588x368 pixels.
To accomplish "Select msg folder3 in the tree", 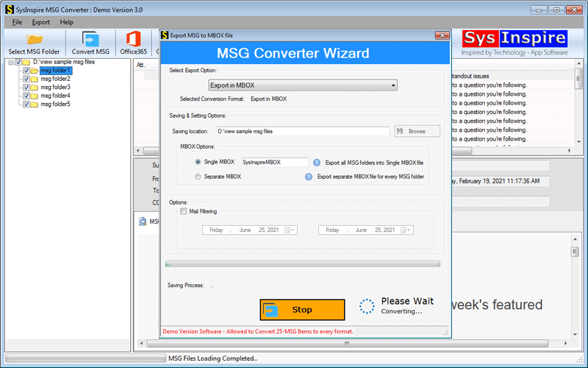I will (x=56, y=87).
